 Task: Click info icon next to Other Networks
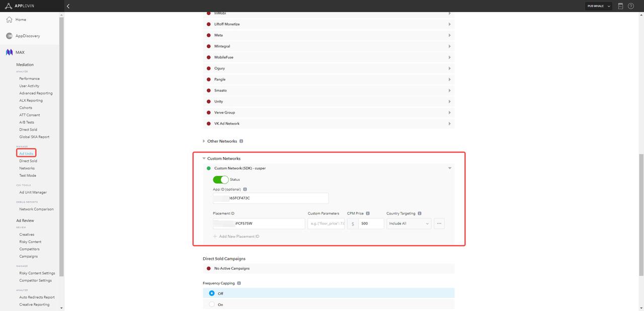241,141
